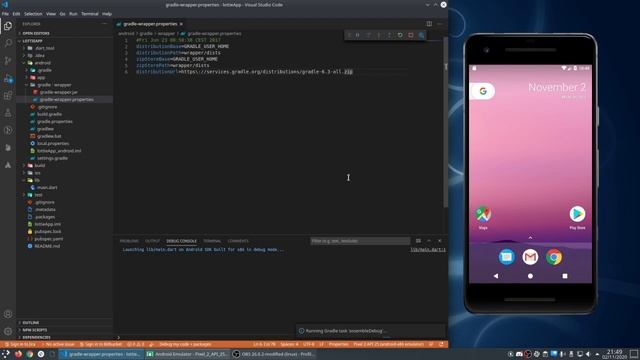
Task: Select the DEBUG CONSOLE panel tab
Action: 182,241
